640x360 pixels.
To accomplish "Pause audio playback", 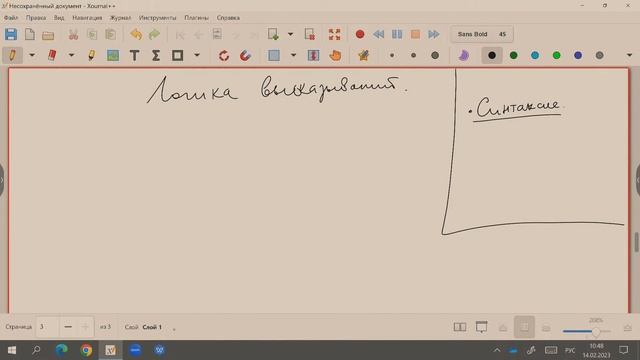I will tap(397, 34).
